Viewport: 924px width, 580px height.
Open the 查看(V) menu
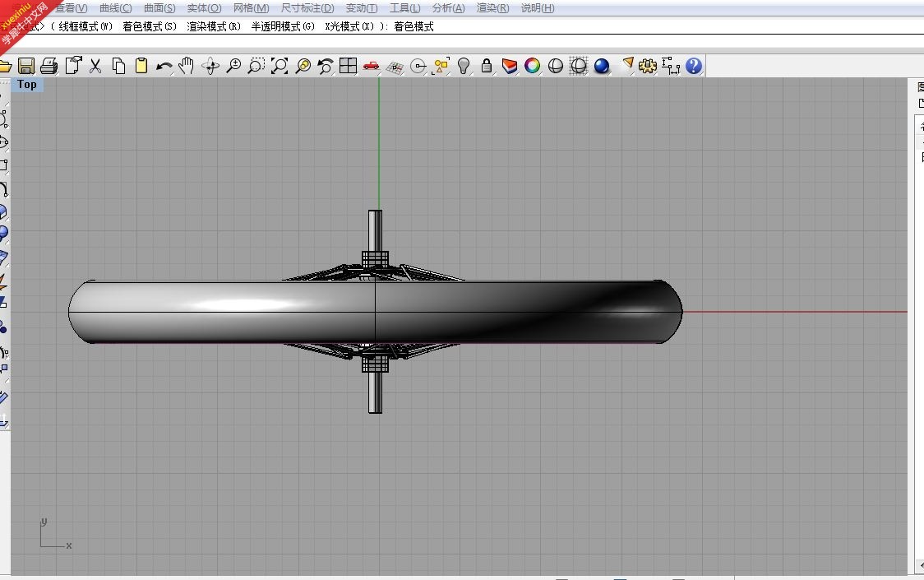[x=72, y=7]
